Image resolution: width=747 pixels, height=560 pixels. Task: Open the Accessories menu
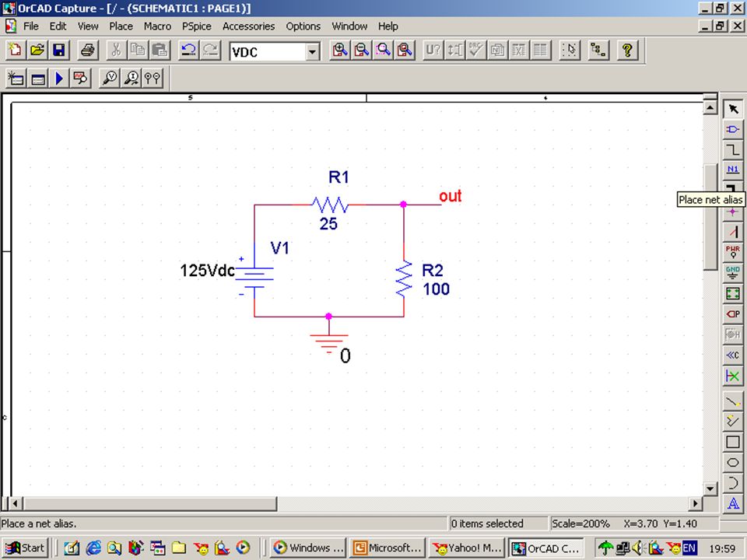249,26
